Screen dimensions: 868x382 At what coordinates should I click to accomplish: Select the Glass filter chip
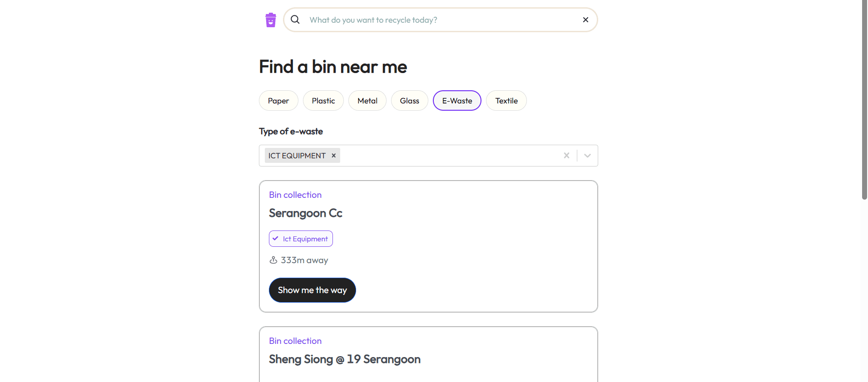tap(410, 101)
